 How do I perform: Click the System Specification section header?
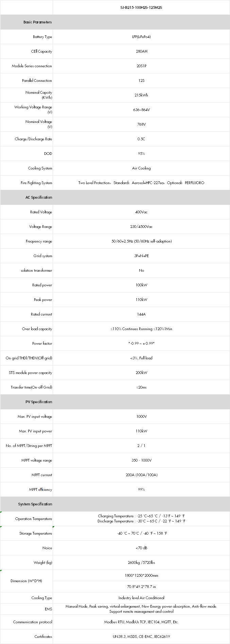(115, 504)
